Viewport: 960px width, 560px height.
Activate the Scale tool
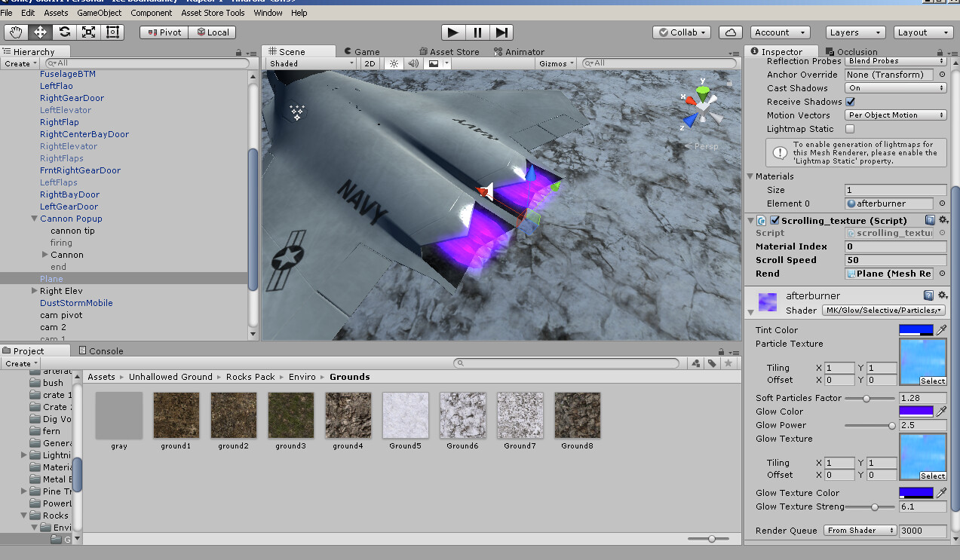(88, 32)
